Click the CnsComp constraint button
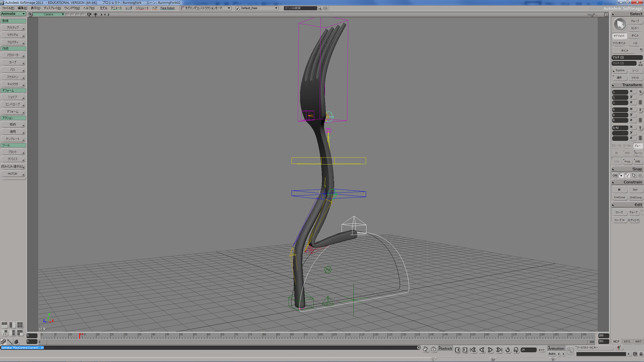The image size is (644, 362). coord(619,197)
